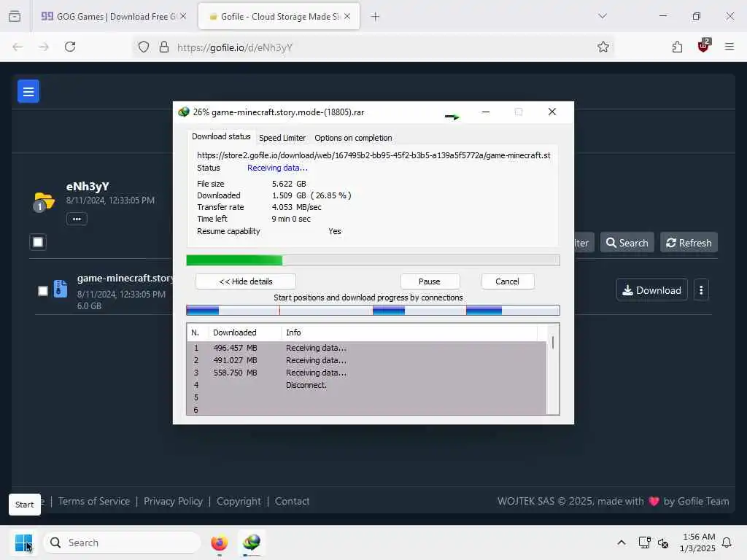Open the Firefox View icon
The width and height of the screenshot is (747, 560).
point(15,16)
